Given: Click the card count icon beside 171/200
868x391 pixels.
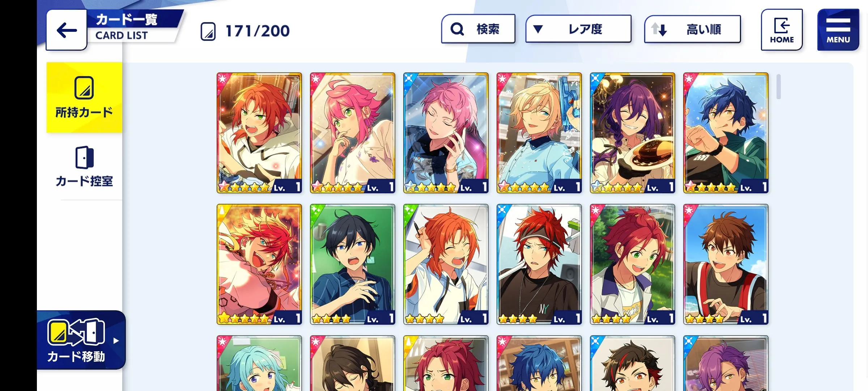Looking at the screenshot, I should (208, 31).
